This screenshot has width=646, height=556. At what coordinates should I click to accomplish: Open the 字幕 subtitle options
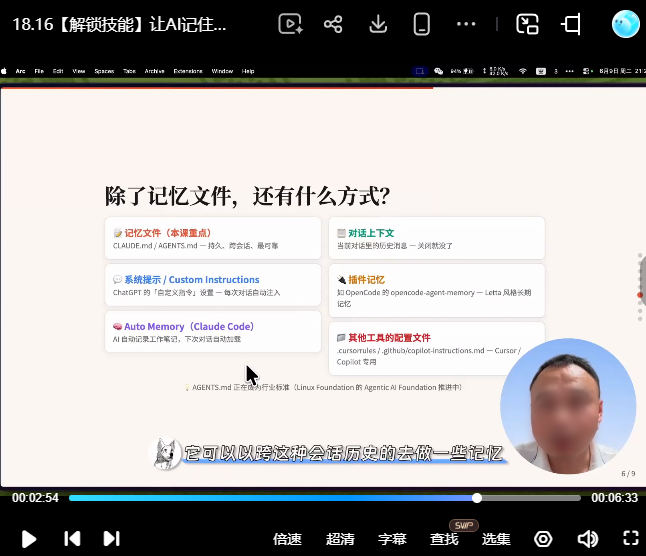click(x=392, y=539)
